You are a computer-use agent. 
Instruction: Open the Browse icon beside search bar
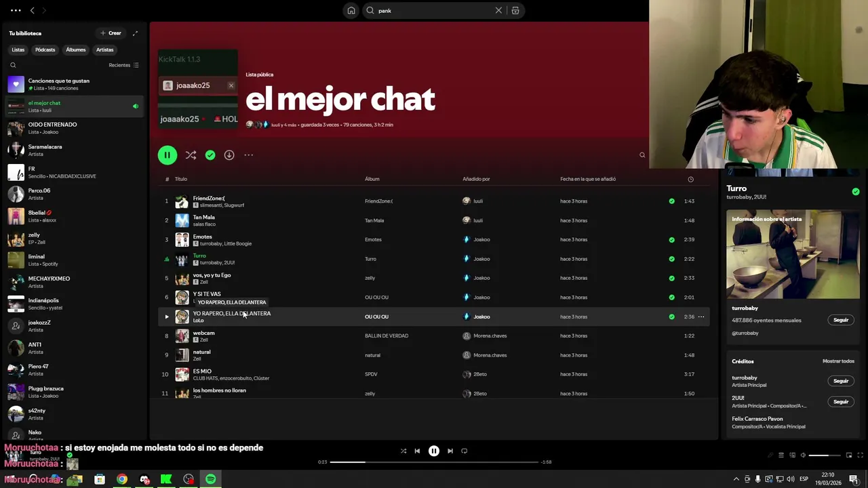click(x=515, y=10)
